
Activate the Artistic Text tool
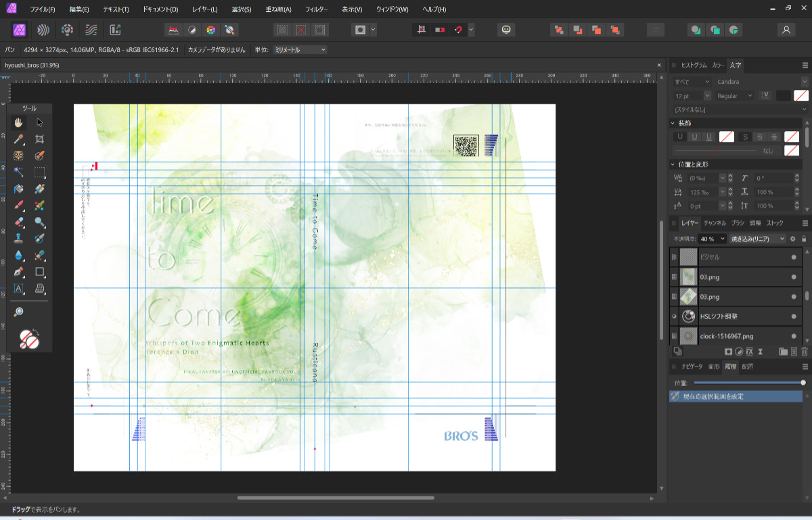point(19,289)
